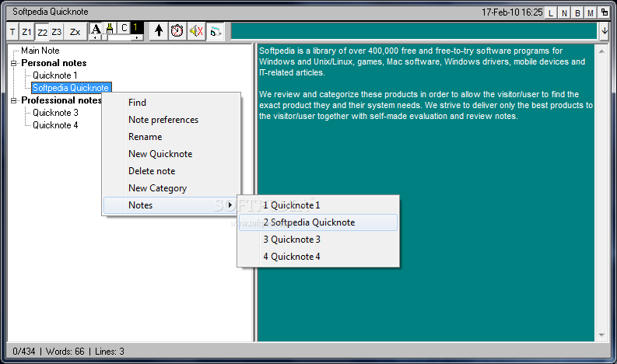
Task: Pick 4 Quicknote 4 from the submenu
Action: tap(318, 257)
